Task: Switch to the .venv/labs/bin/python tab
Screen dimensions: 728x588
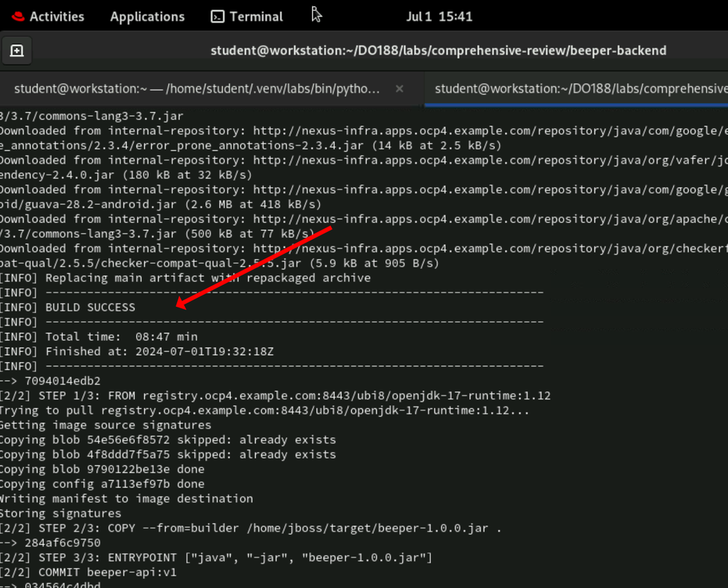Action: [x=197, y=89]
